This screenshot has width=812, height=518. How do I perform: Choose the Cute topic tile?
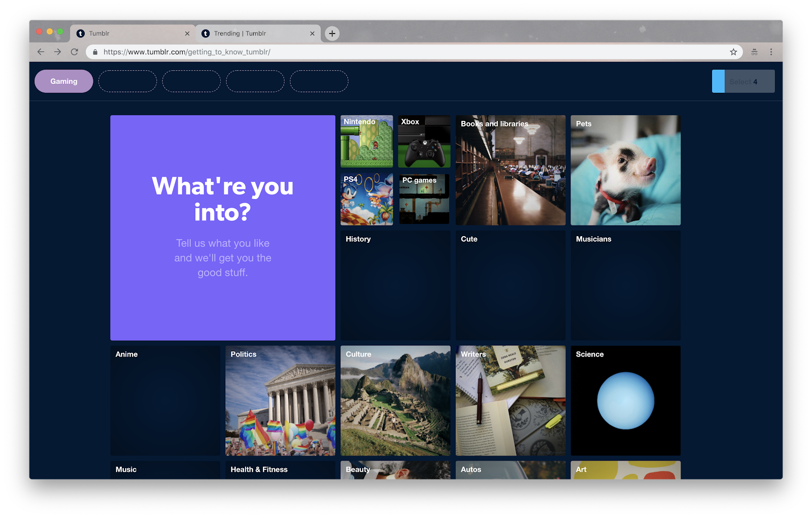(511, 285)
